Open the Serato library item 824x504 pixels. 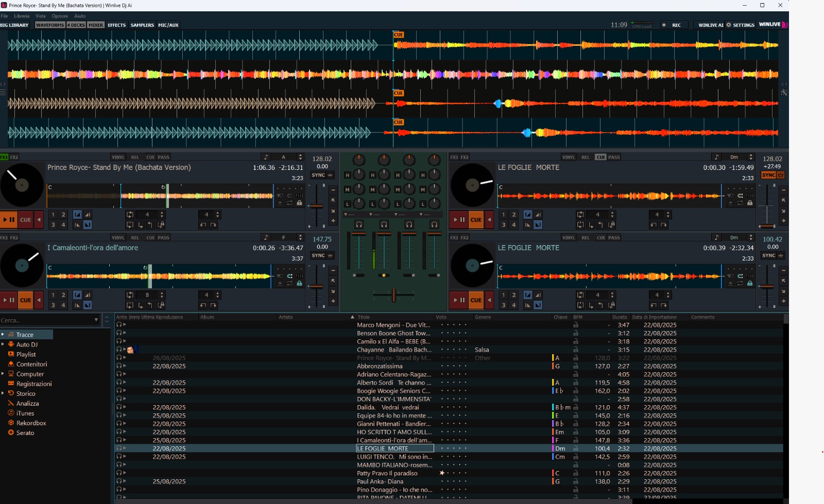point(25,433)
